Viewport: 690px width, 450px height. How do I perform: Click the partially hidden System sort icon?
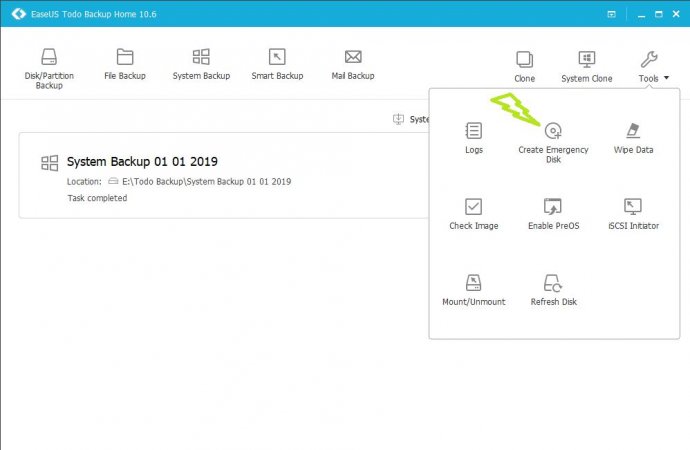click(x=398, y=119)
